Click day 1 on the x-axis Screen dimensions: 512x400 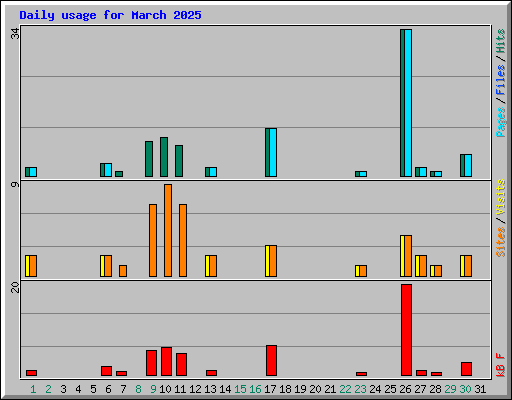[x=33, y=389]
